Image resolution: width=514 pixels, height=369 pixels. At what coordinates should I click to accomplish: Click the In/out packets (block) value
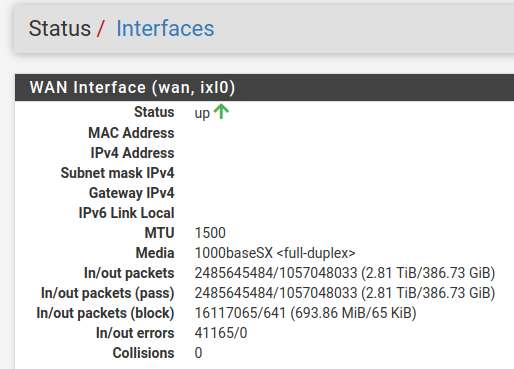(305, 313)
